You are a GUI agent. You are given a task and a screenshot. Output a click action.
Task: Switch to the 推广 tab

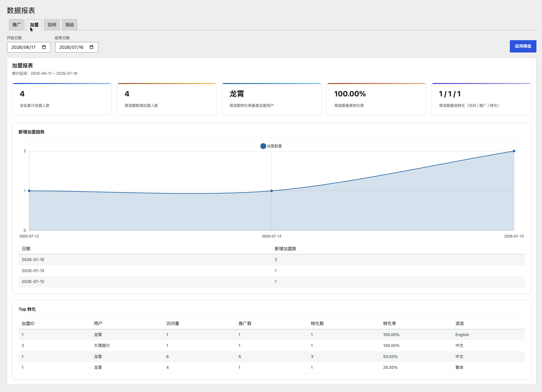pos(17,25)
